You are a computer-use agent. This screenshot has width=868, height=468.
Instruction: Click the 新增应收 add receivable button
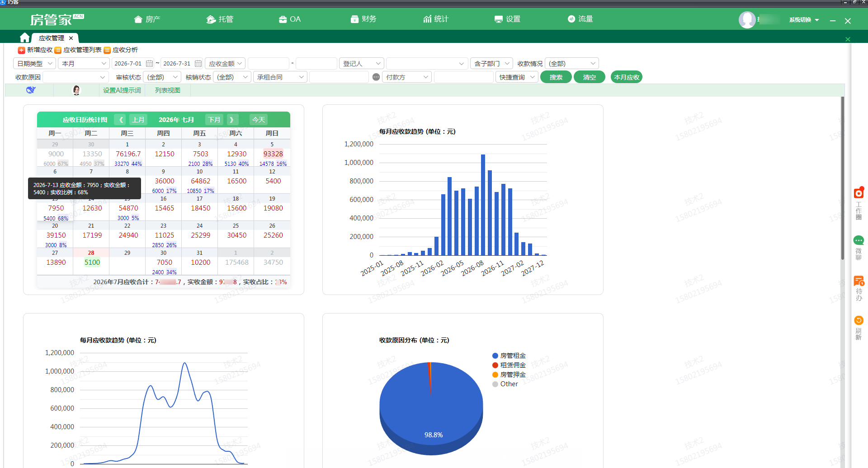click(x=35, y=50)
